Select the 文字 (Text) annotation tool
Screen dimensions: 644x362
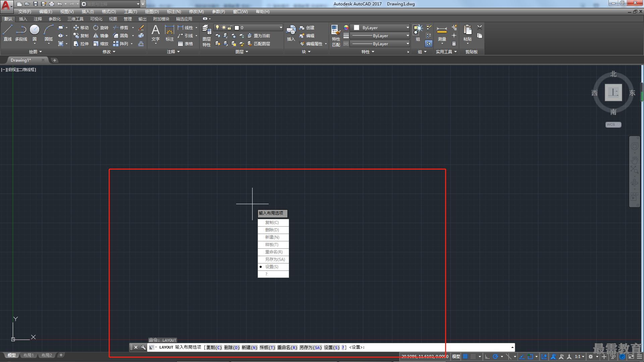[156, 33]
